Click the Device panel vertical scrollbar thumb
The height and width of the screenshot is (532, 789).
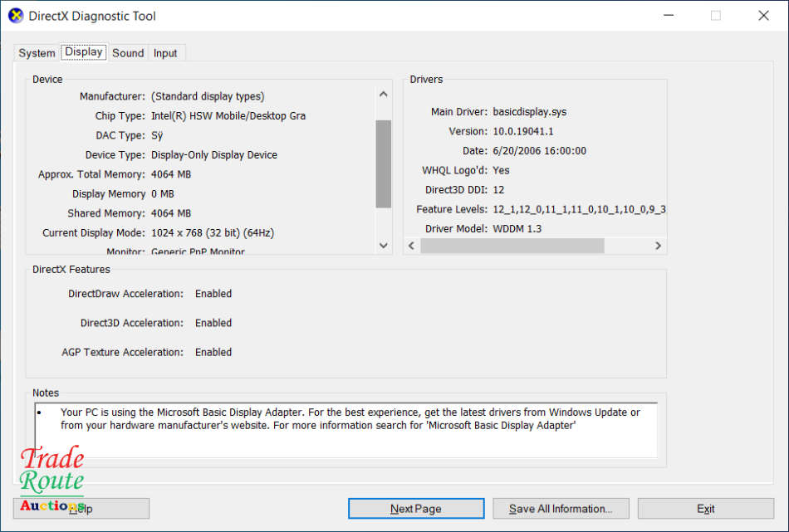383,164
